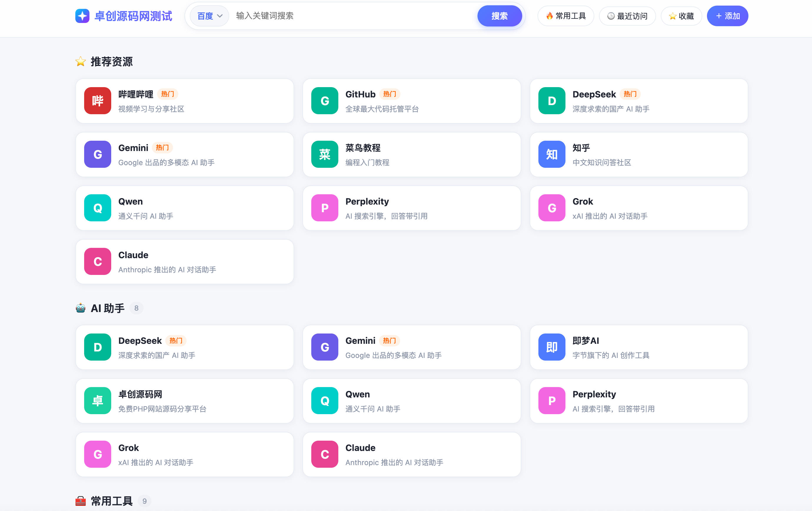Click the robot icon beside the AI 助手 heading
This screenshot has height=511, width=812.
[81, 308]
